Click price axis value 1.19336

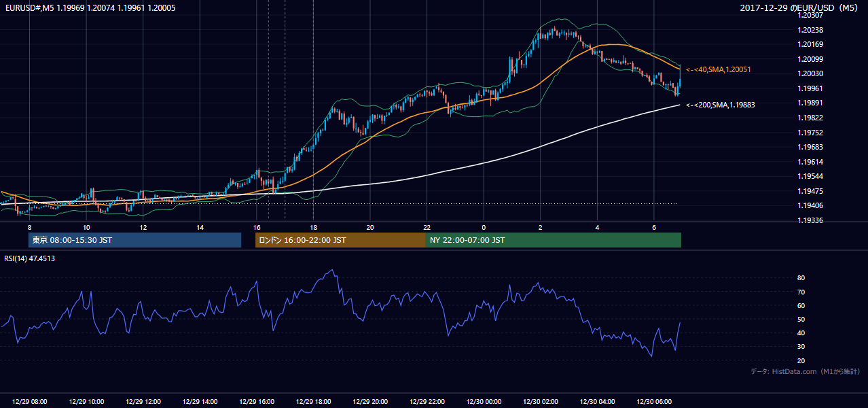tap(810, 220)
